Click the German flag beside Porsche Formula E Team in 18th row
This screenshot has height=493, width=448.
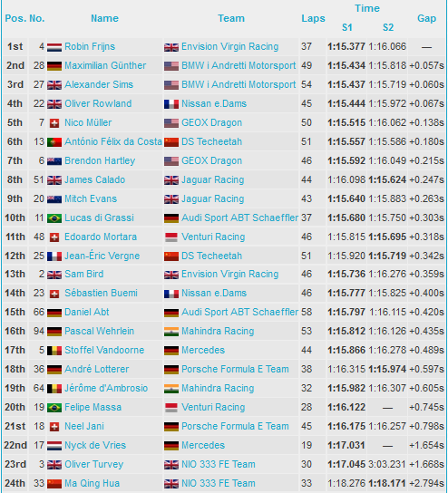click(171, 370)
